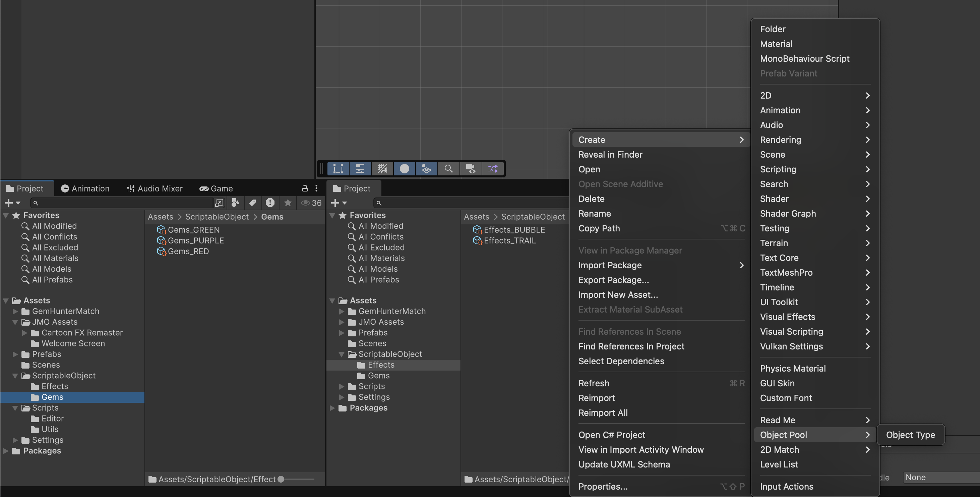Click the camera preview eye overlay icon
The width and height of the screenshot is (980, 497).
tap(471, 169)
